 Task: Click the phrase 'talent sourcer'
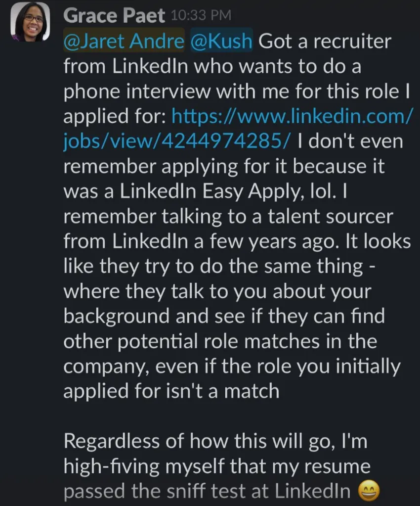[331, 216]
